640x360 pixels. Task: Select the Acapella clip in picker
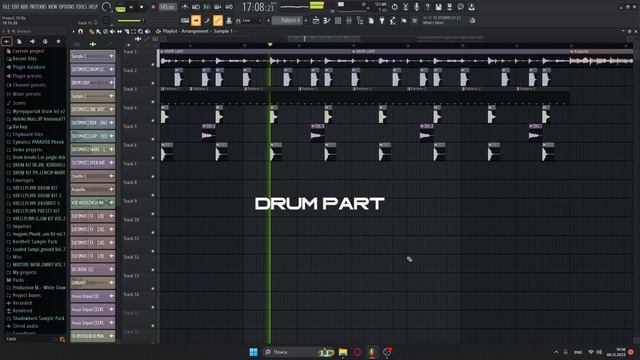[93, 189]
